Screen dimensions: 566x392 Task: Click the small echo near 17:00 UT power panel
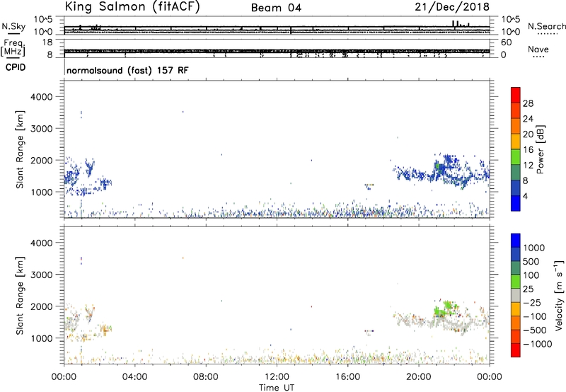(369, 185)
